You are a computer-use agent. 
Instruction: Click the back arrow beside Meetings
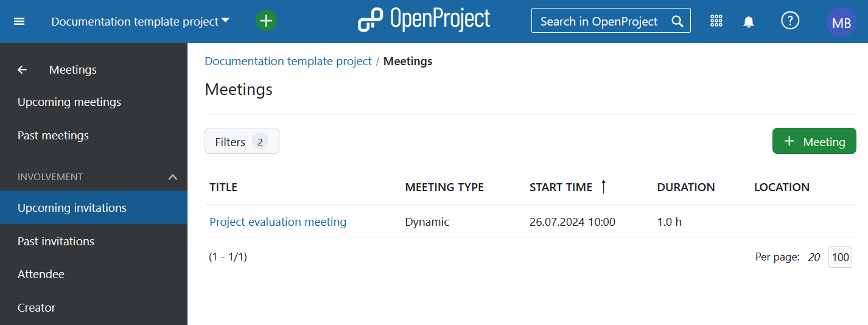pos(23,70)
